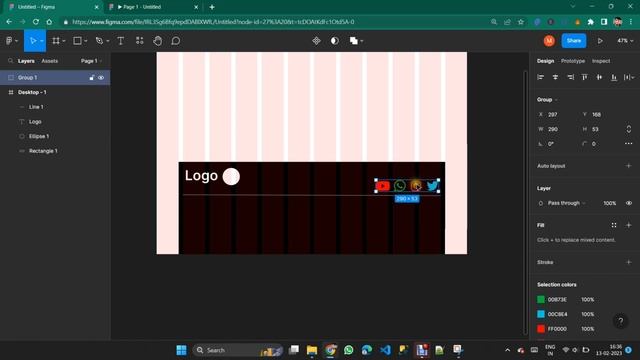Present the prototype with play icon
The width and height of the screenshot is (640, 360).
[600, 41]
